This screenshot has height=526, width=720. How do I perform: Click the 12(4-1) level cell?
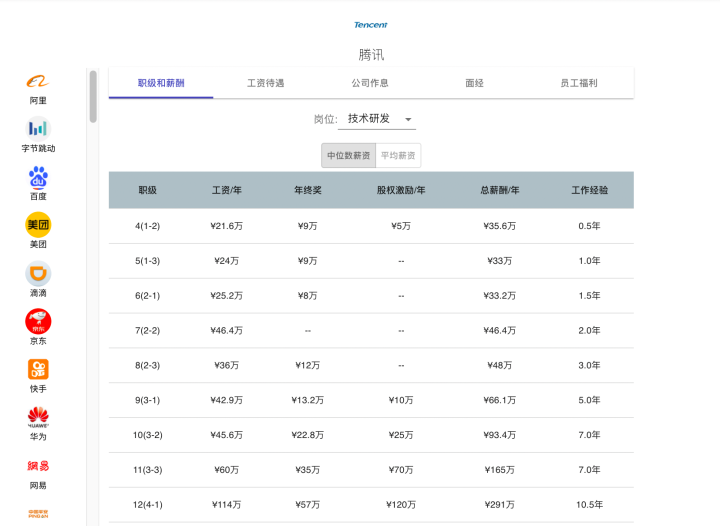(x=147, y=504)
